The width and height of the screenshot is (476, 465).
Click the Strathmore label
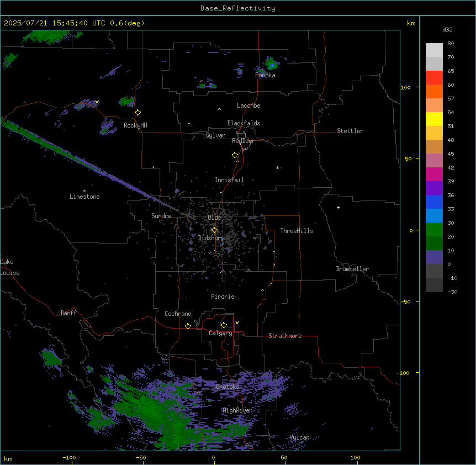pos(285,336)
